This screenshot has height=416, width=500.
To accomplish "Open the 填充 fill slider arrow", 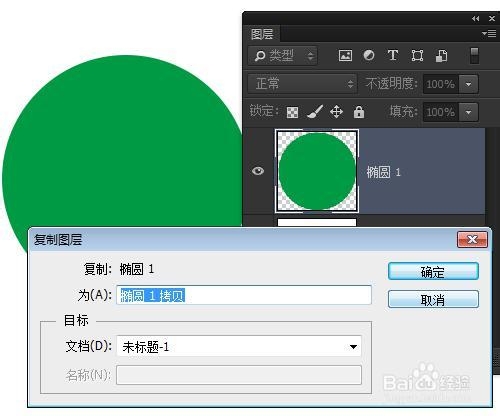I will tap(468, 112).
